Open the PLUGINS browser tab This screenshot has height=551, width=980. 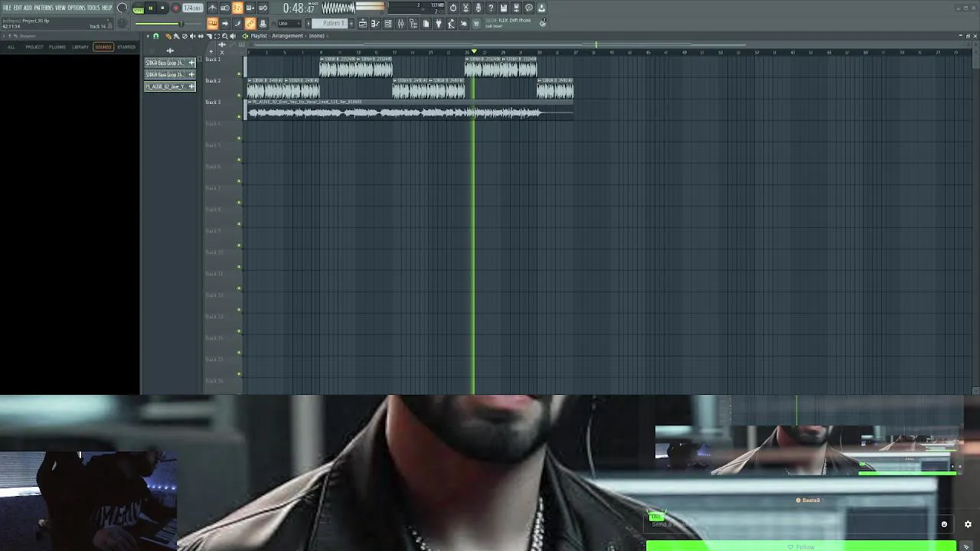57,47
